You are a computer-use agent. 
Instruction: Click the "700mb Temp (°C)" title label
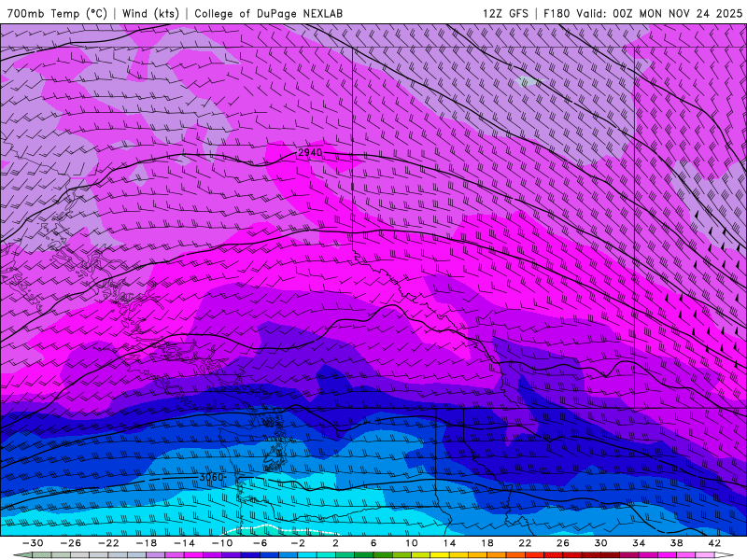57,13
